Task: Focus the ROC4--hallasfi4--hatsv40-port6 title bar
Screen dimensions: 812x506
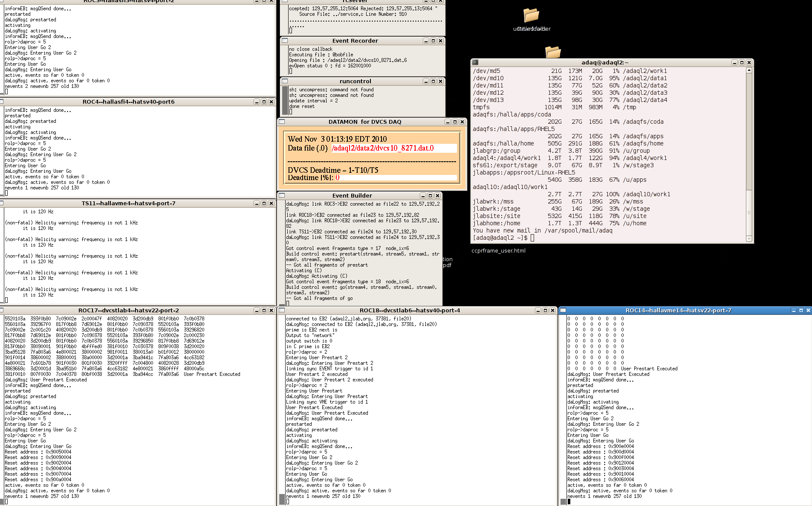Action: [128, 102]
